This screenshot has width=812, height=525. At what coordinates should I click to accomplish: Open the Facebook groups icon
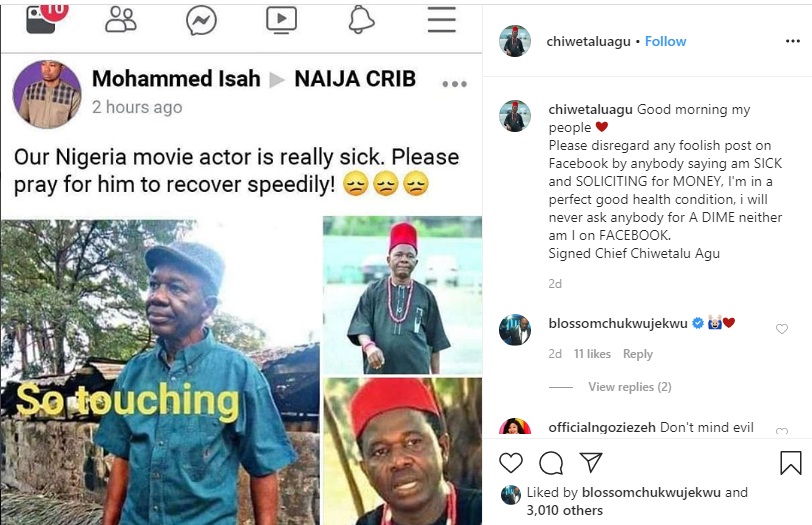pyautogui.click(x=121, y=19)
